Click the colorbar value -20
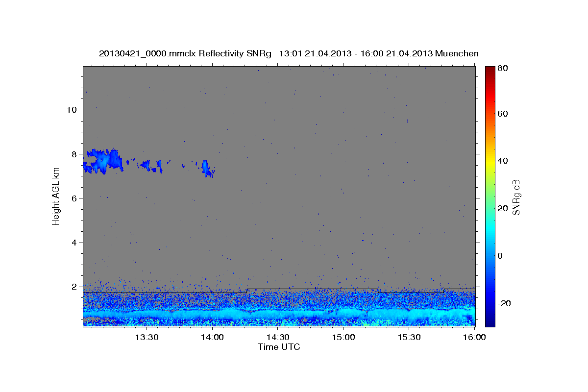The image size is (588, 392). pos(505,303)
